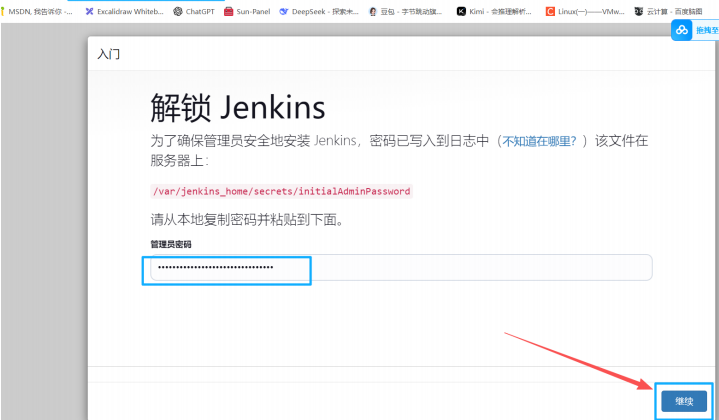Click the red C icon for Linux bookmark
This screenshot has height=420, width=719.
click(550, 11)
